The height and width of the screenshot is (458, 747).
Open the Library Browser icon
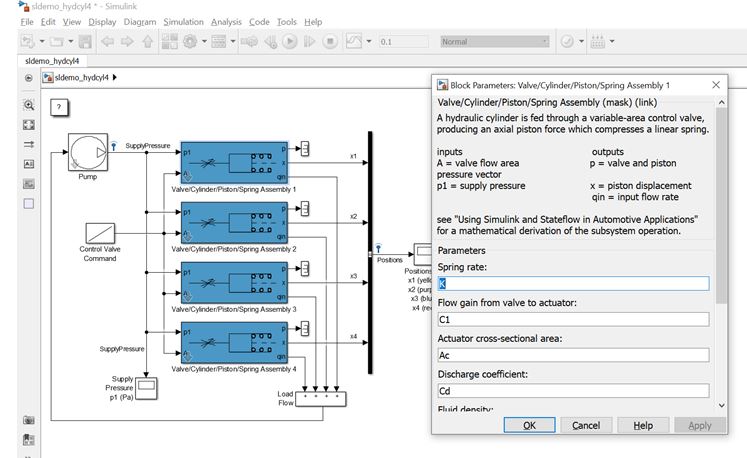click(170, 41)
